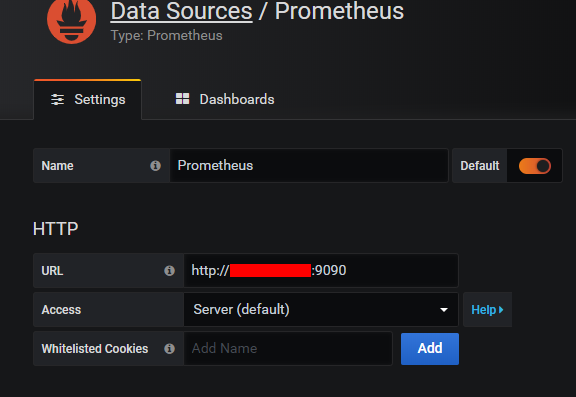Select the Settings tab
The height and width of the screenshot is (397, 576).
click(87, 100)
